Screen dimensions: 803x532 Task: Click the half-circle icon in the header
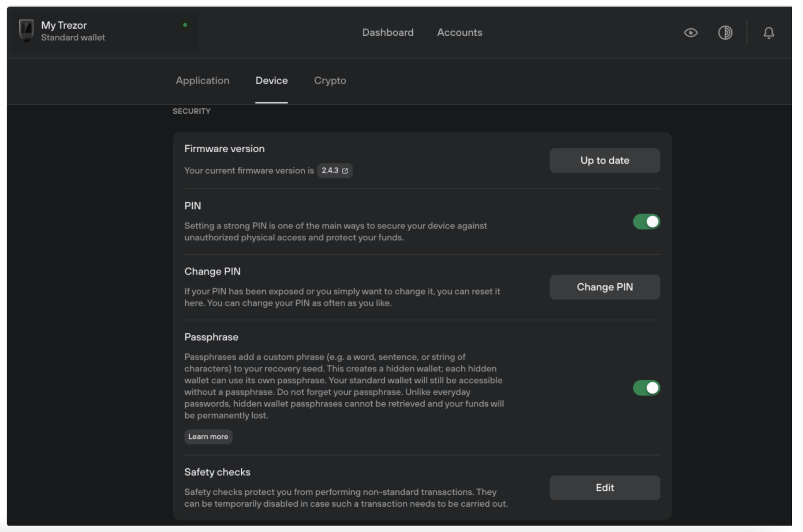click(x=725, y=33)
